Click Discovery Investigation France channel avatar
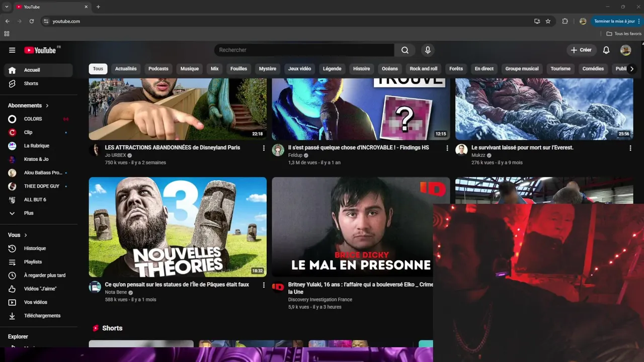The width and height of the screenshot is (644, 362). pyautogui.click(x=278, y=287)
